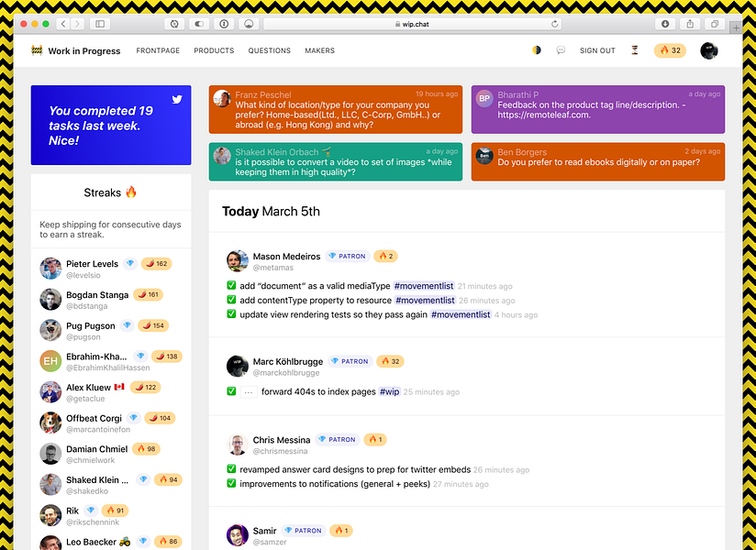
Task: Click PATRON badge beside Chris Messina
Action: click(x=337, y=440)
